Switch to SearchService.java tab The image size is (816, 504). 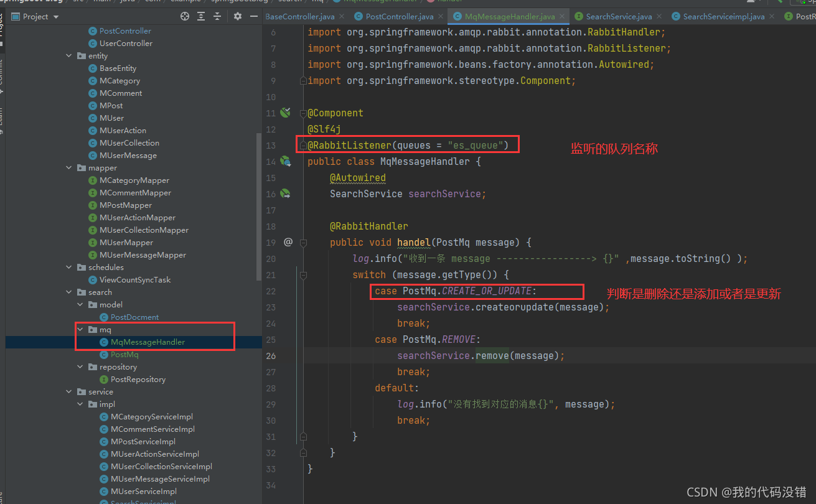coord(619,17)
